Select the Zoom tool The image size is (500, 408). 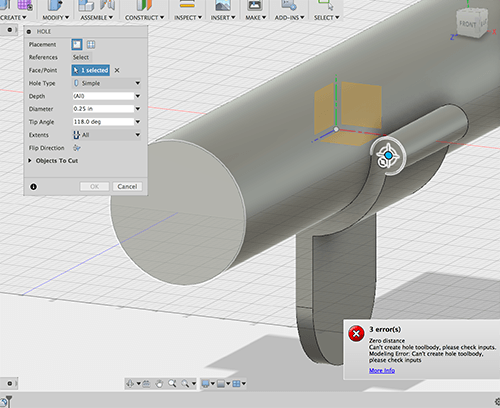point(172,384)
